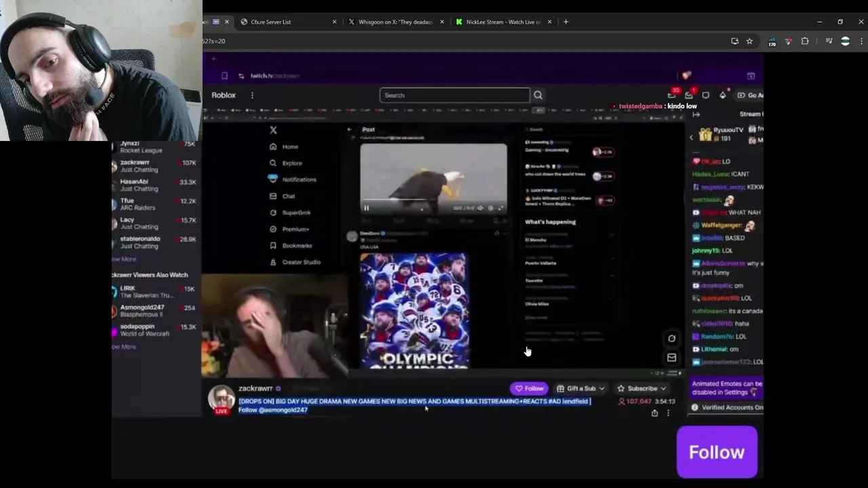
Task: Click the gift icon next to RyuuouTV
Action: (705, 135)
